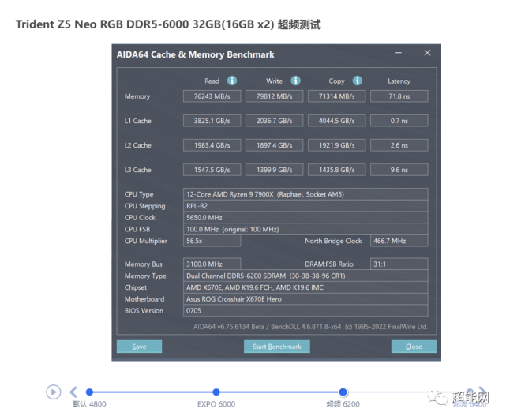The image size is (506, 420).
Task: Click the Memory Type field DDR5-6200 SDRAM
Action: point(305,276)
